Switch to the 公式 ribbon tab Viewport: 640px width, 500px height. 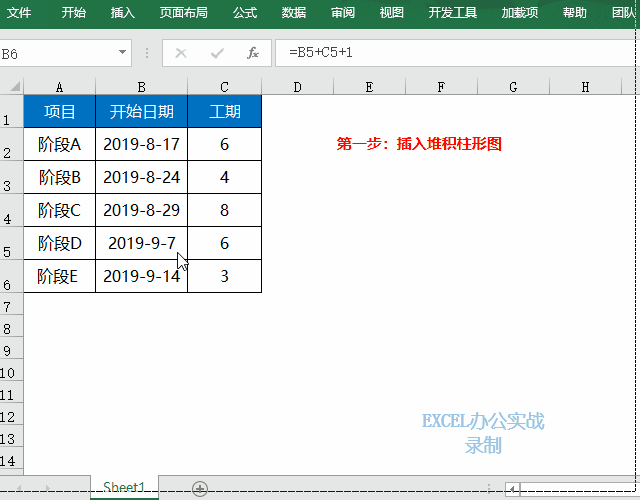(x=245, y=13)
